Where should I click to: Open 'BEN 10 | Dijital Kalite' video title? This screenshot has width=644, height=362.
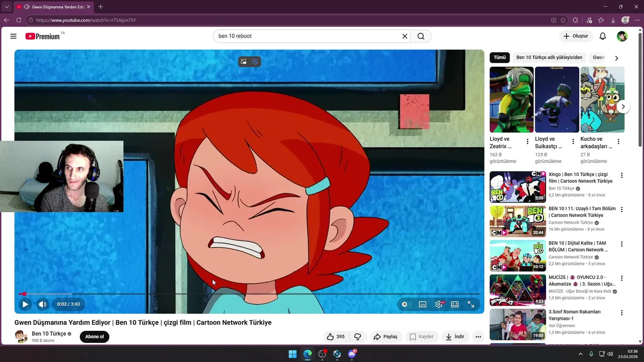tap(578, 246)
